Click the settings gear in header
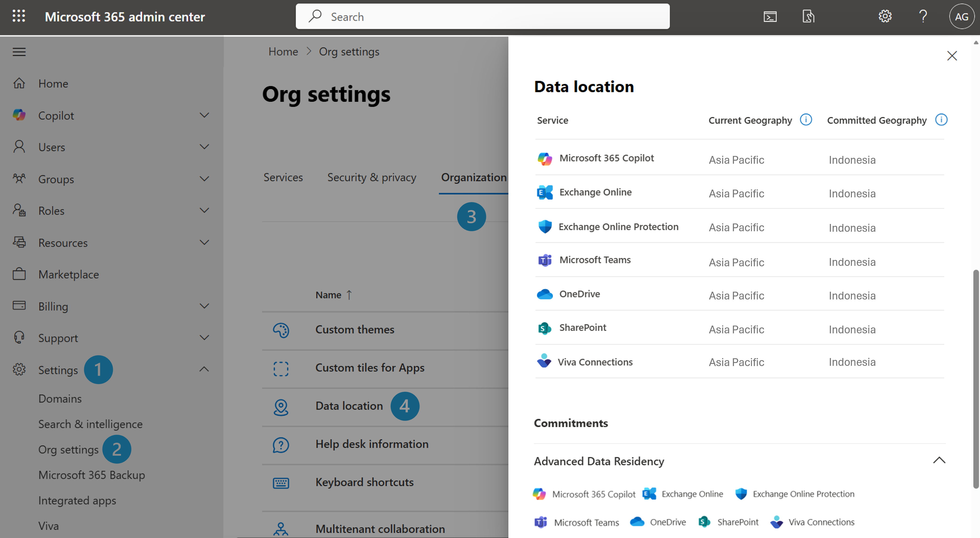The height and width of the screenshot is (538, 980). click(x=885, y=16)
